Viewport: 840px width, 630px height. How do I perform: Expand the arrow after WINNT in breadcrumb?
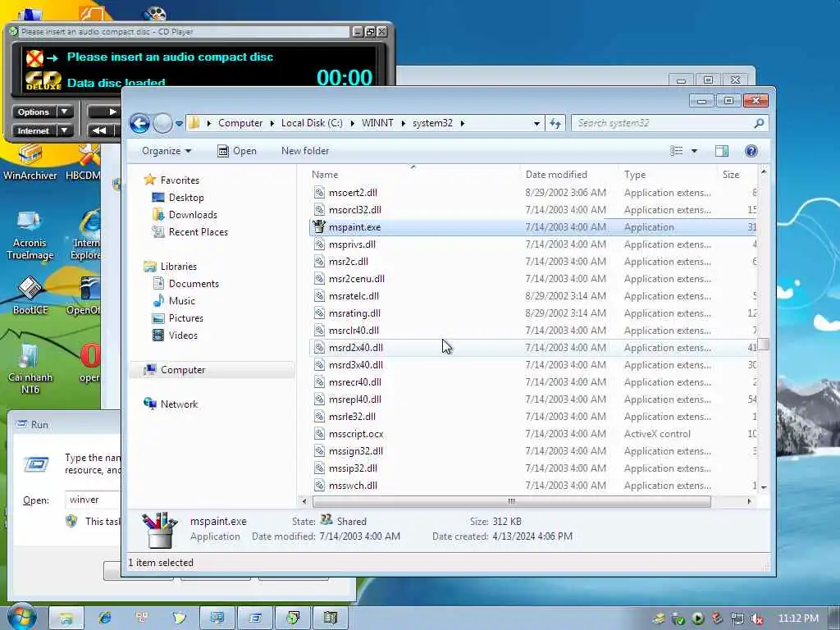pos(403,123)
